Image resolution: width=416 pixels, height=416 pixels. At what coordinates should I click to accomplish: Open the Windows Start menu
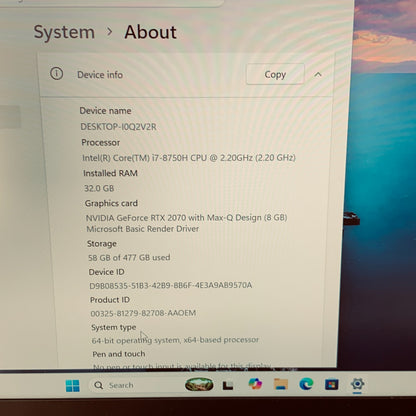point(73,386)
